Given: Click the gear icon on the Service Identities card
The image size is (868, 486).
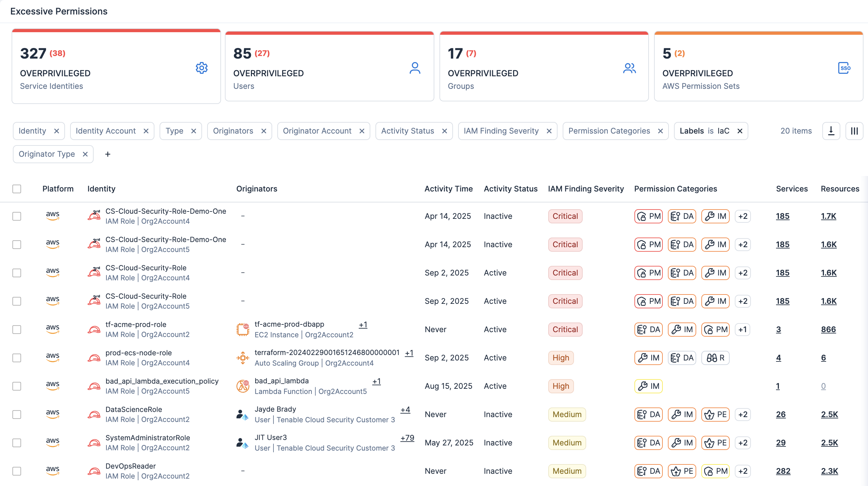Looking at the screenshot, I should 201,68.
